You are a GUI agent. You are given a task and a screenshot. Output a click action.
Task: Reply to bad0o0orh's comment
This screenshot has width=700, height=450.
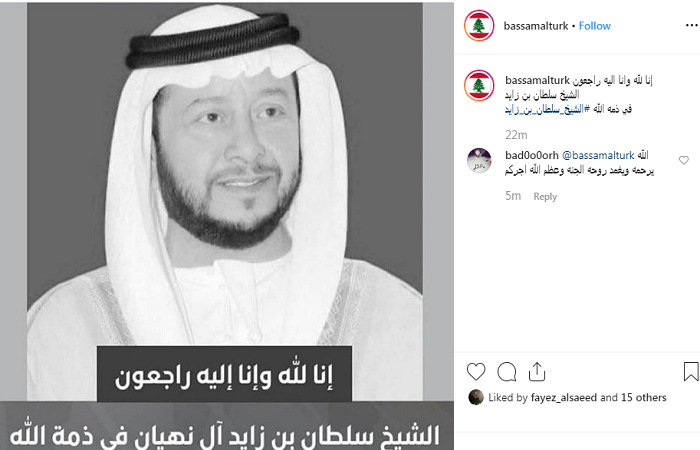click(545, 196)
